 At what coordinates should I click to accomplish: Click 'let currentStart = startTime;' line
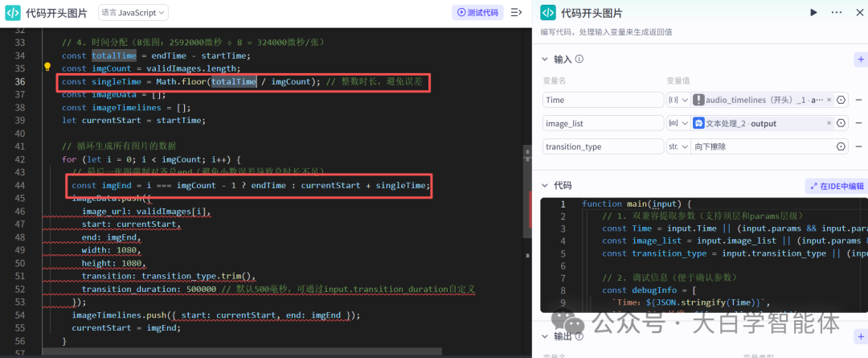coord(133,120)
